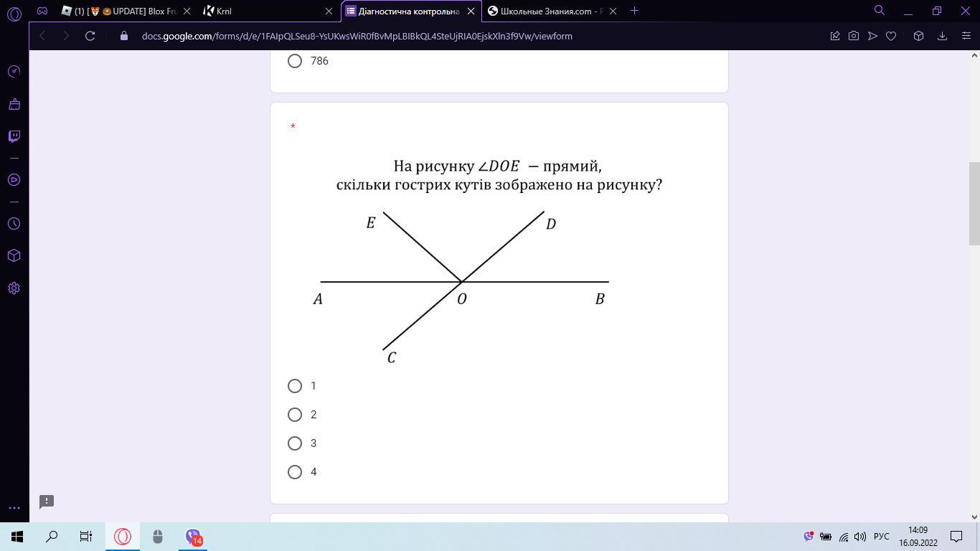Viewport: 980px width, 551px height.
Task: Open the Player icon in sidebar
Action: coord(14,180)
